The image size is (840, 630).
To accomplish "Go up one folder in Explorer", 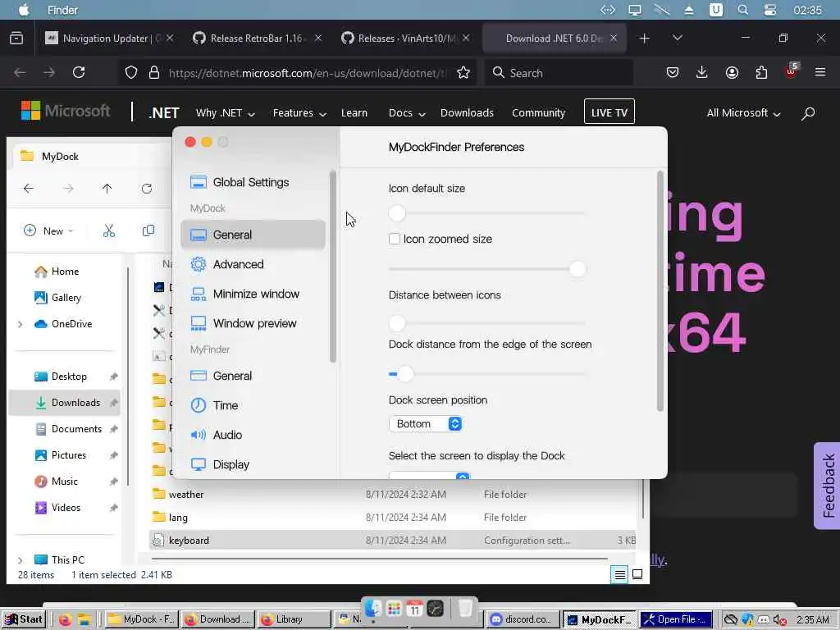I will pos(107,189).
